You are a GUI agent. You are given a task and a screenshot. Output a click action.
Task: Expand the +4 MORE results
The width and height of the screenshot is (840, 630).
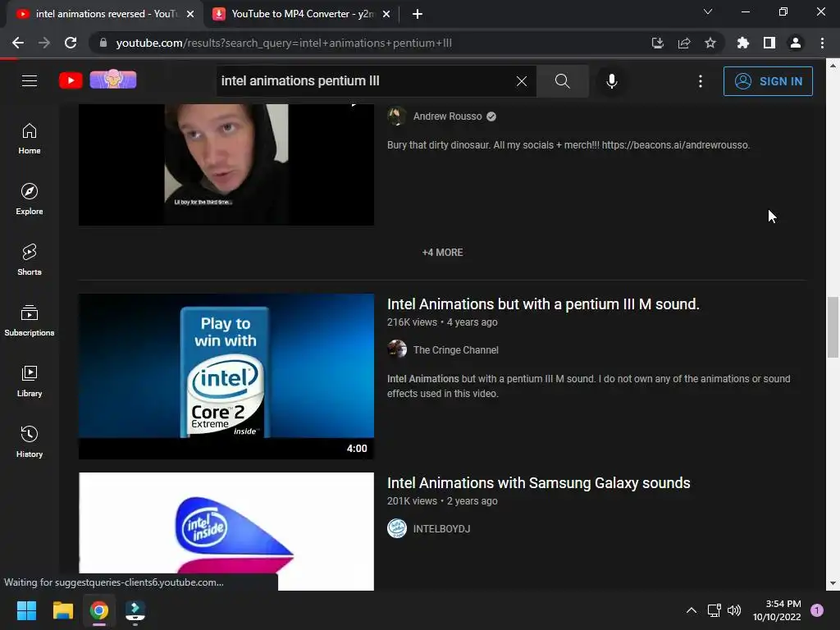pyautogui.click(x=442, y=253)
